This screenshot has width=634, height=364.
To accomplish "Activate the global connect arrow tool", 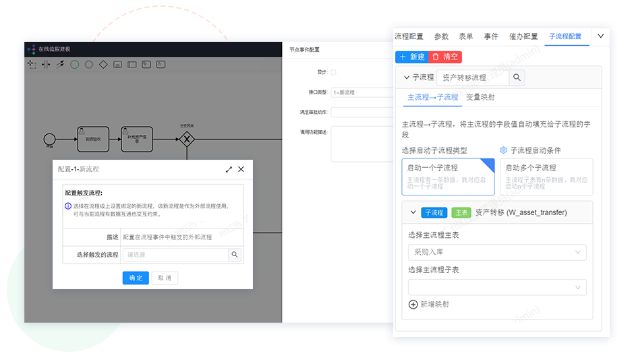I will point(60,65).
